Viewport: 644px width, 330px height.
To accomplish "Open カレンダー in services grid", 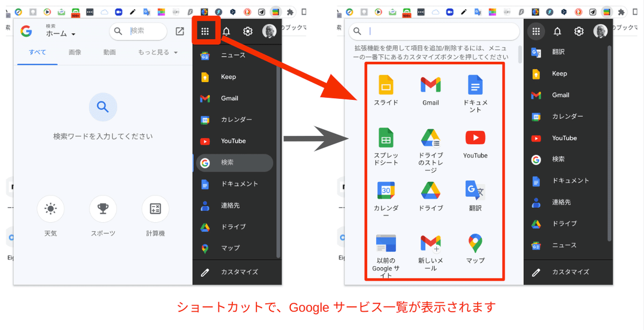I will (x=386, y=200).
